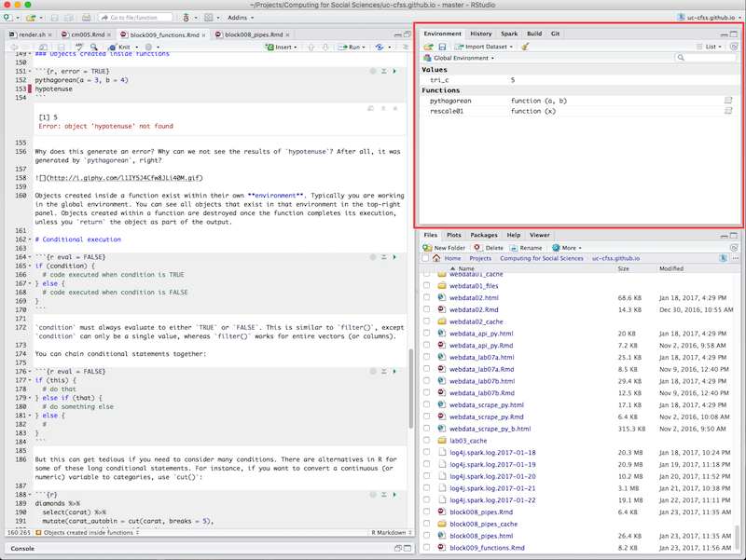The width and height of the screenshot is (746, 560).
Task: Open chunk options gear for chunk at line 176
Action: [x=373, y=371]
